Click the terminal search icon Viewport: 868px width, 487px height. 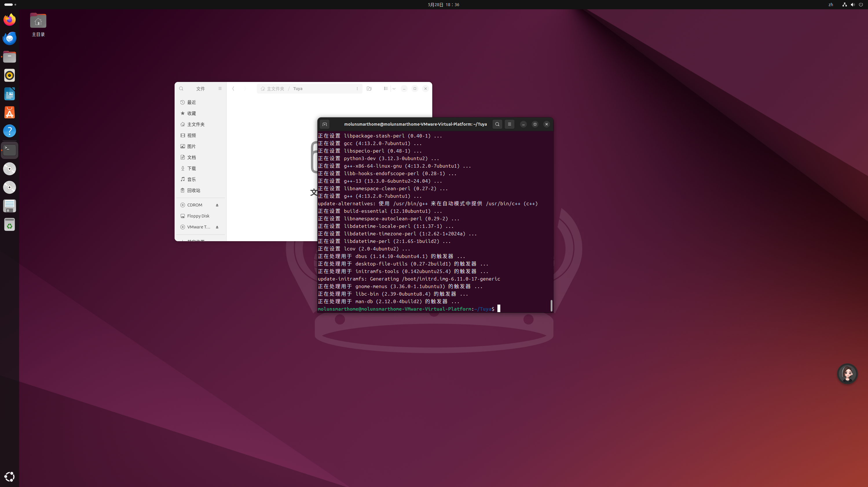click(497, 125)
